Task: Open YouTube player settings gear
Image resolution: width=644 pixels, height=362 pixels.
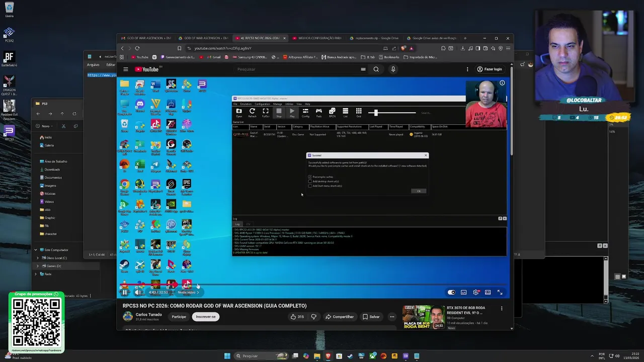Action: point(475,292)
